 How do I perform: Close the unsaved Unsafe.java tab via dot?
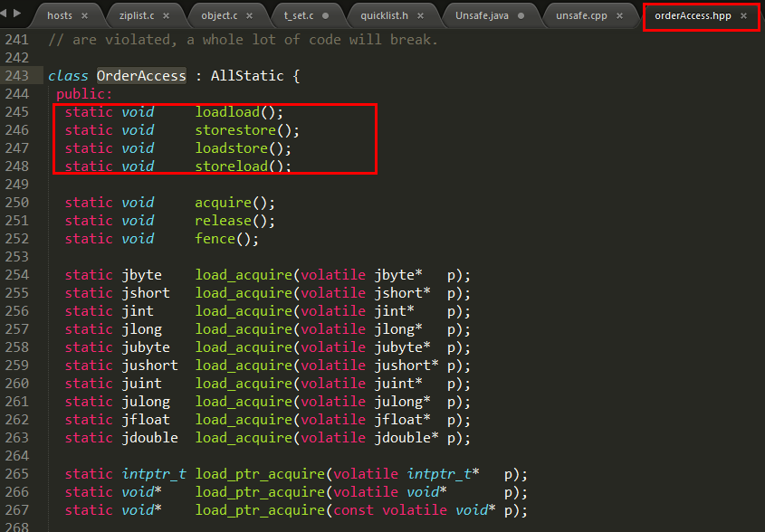[521, 16]
